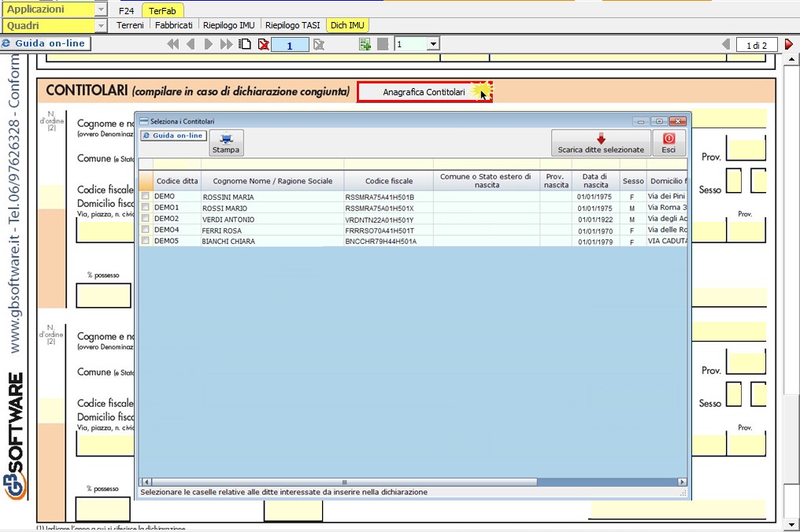Click first contitolare Prov. field on right

(746, 150)
